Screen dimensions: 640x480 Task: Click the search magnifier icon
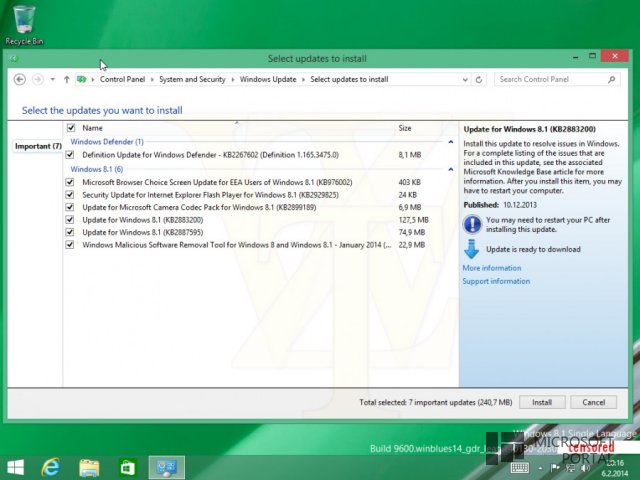click(611, 79)
